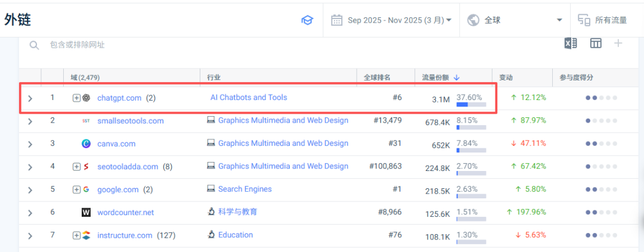Click the 科学与教育 industry link

pyautogui.click(x=238, y=211)
